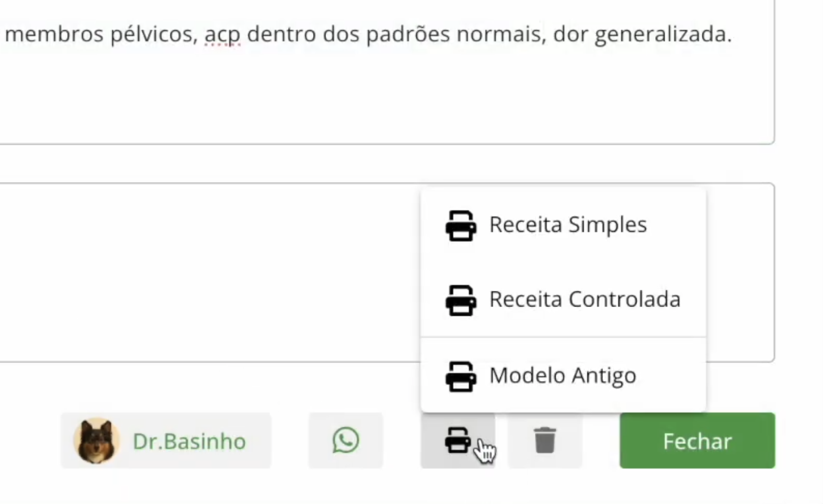
Task: Click the word acp marked with spell-check underline
Action: [222, 34]
